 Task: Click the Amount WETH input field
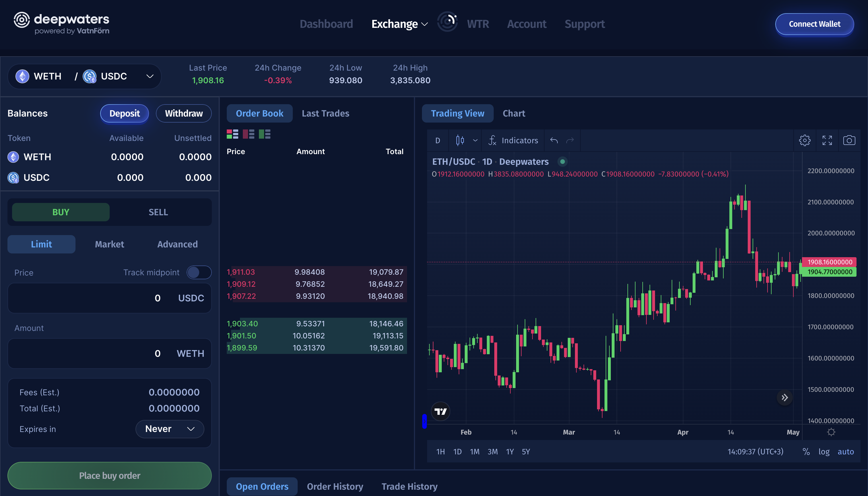coord(109,353)
